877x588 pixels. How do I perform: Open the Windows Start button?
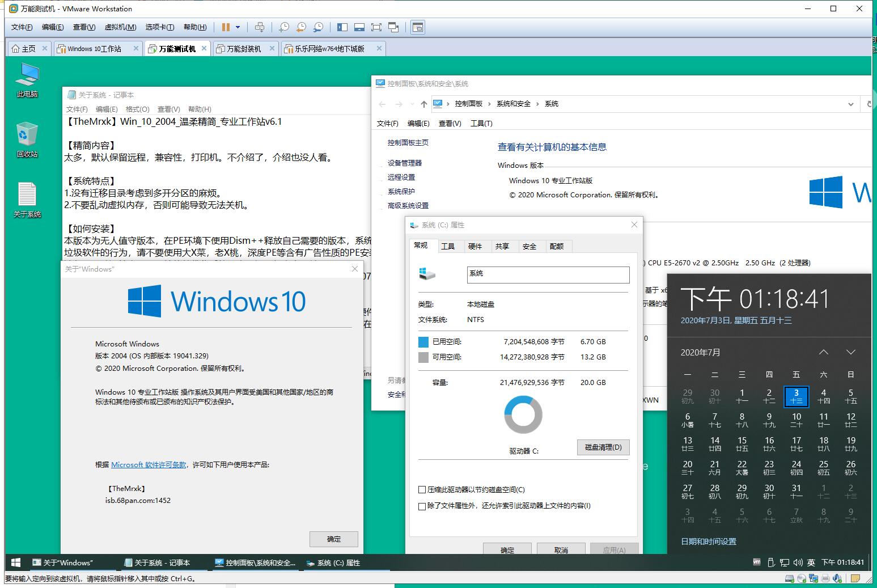[x=16, y=562]
